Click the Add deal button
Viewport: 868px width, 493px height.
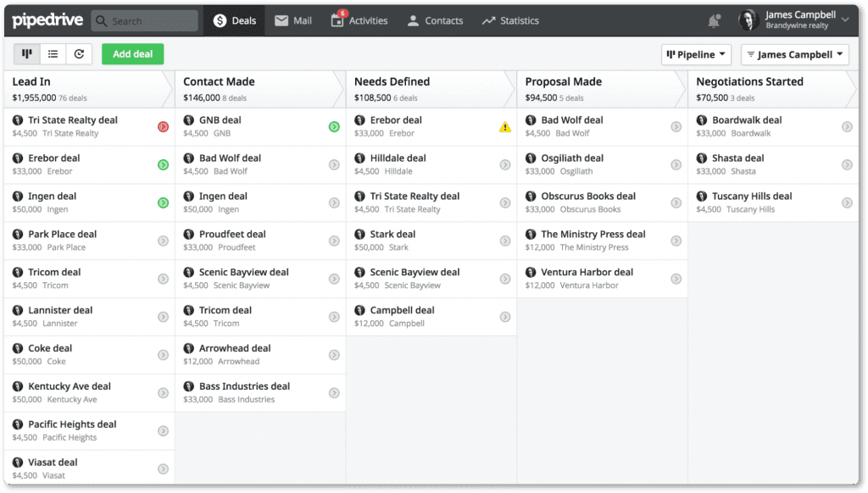coord(132,54)
